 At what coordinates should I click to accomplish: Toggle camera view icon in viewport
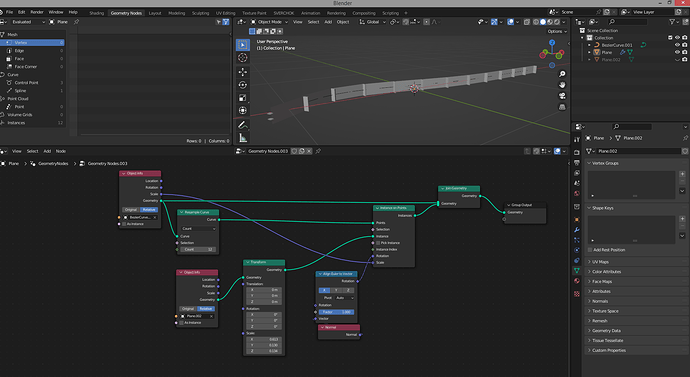click(562, 96)
